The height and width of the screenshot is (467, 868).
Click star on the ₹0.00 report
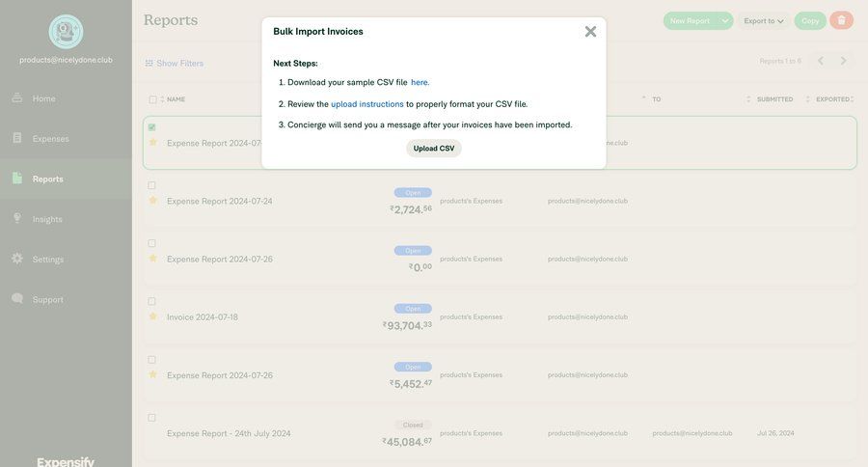point(153,259)
